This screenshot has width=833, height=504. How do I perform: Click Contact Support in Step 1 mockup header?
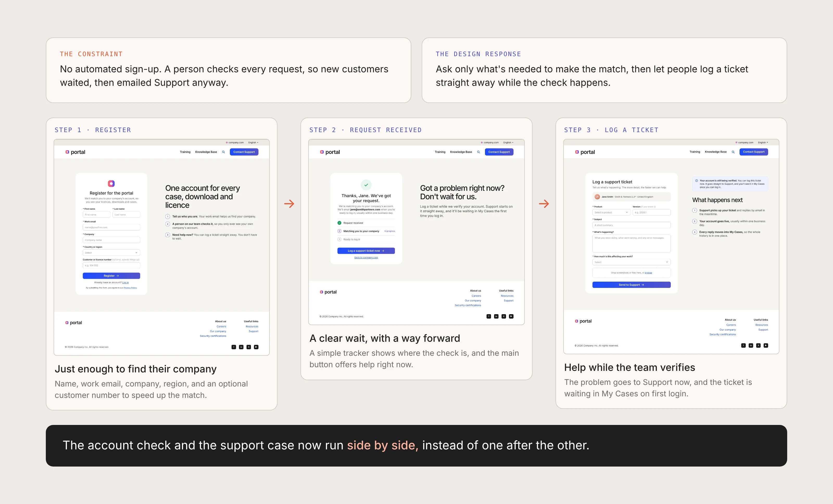pyautogui.click(x=244, y=152)
